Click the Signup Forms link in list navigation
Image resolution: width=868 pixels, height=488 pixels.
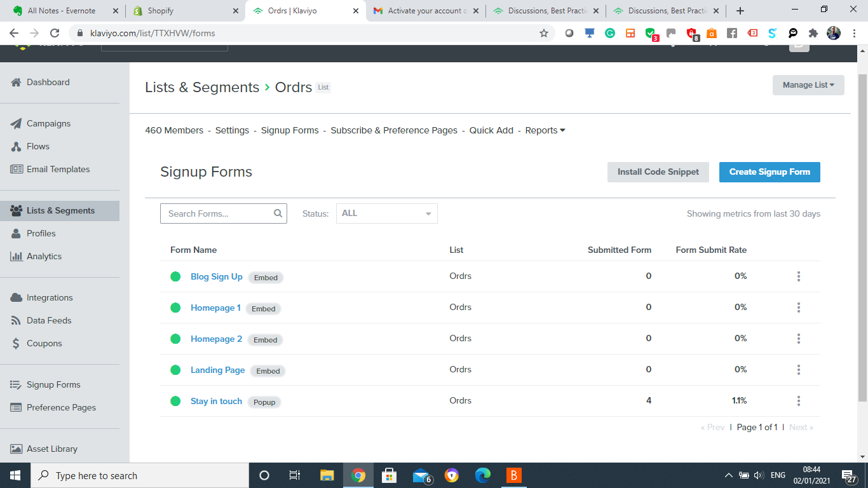tap(290, 130)
